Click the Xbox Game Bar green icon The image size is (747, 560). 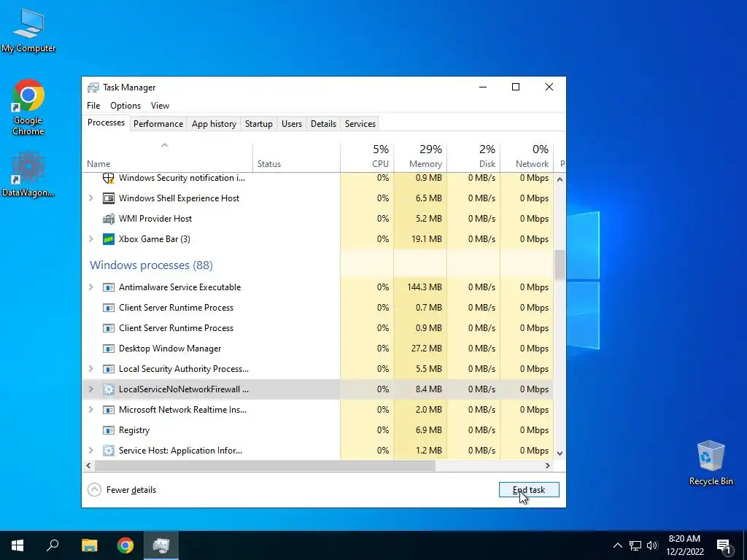tap(109, 239)
